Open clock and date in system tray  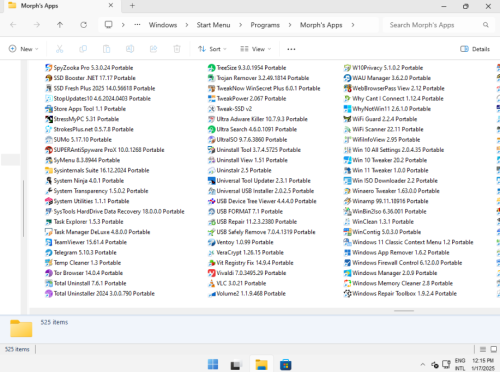pos(483,364)
